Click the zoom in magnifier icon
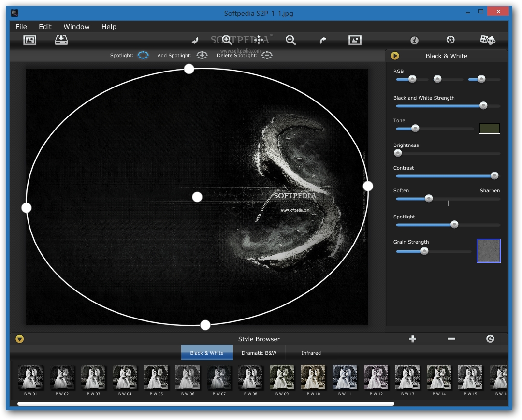522x420 pixels. tap(227, 40)
